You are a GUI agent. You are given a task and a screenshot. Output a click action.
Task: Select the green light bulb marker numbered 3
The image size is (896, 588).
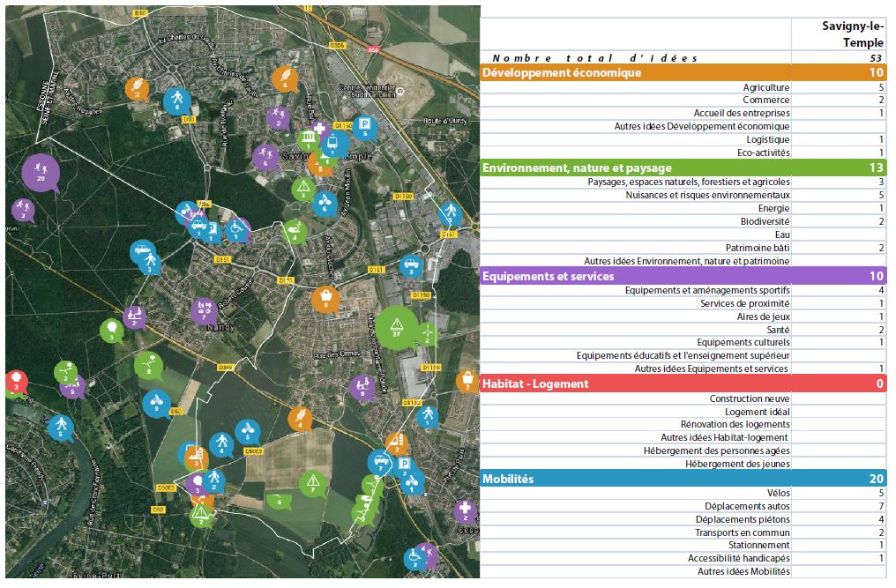[x=111, y=331]
